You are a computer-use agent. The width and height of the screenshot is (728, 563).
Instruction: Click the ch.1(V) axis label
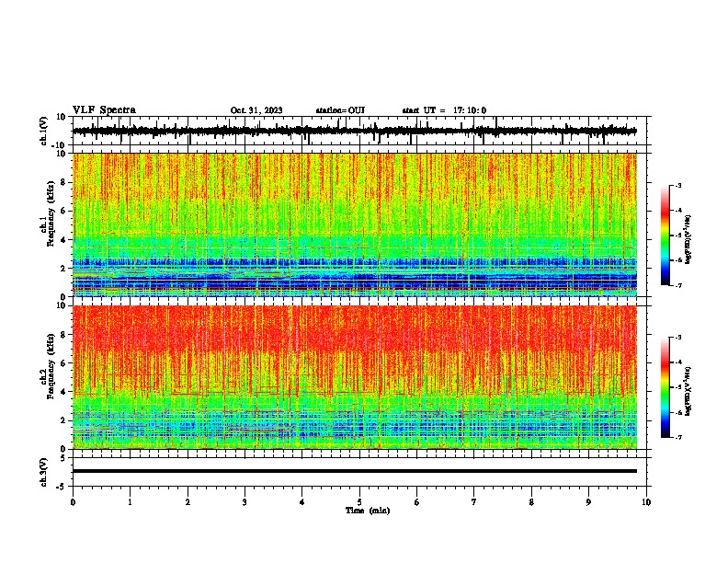click(x=44, y=131)
